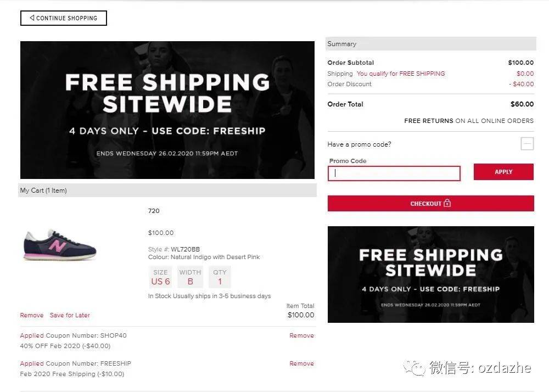Click the lock icon on Checkout

pyautogui.click(x=447, y=203)
